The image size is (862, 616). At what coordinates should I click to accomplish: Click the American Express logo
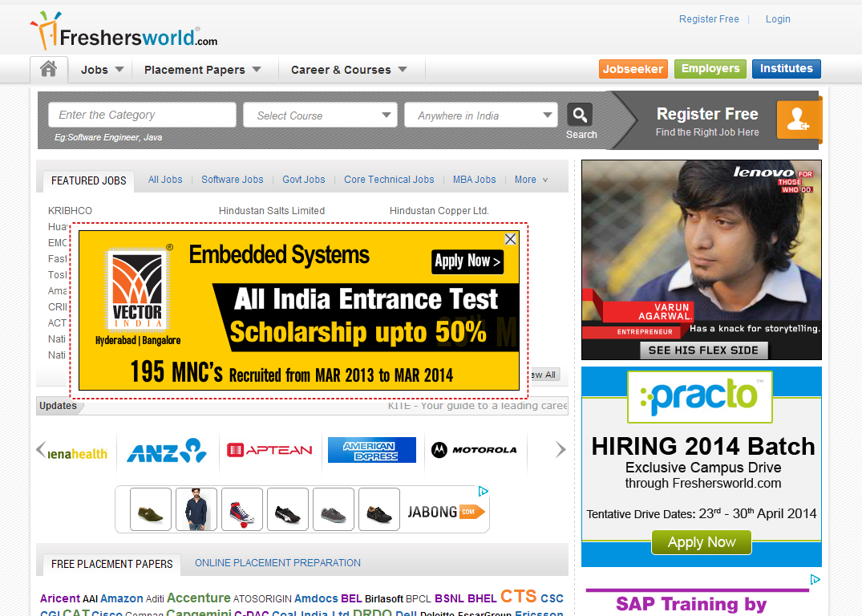click(x=371, y=450)
